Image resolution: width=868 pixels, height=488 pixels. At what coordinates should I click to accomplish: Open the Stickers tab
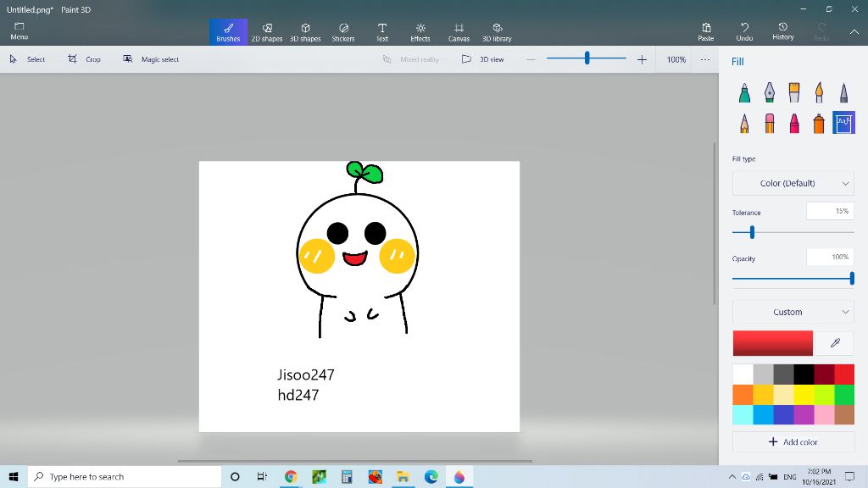343,32
